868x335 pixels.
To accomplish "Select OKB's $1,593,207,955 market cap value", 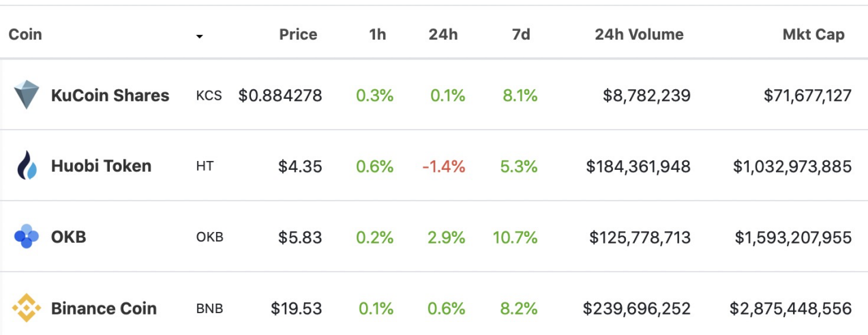I will click(x=793, y=237).
